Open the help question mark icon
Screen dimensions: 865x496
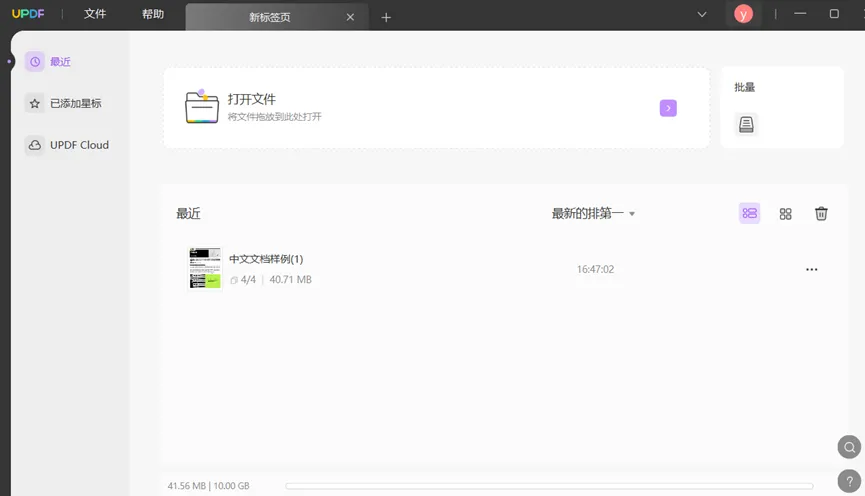point(849,480)
